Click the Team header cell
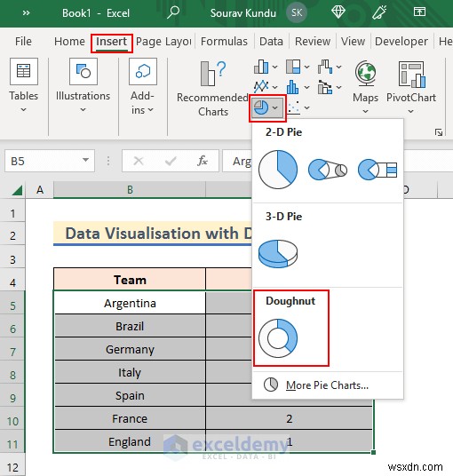This screenshot has height=476, width=453. click(130, 279)
